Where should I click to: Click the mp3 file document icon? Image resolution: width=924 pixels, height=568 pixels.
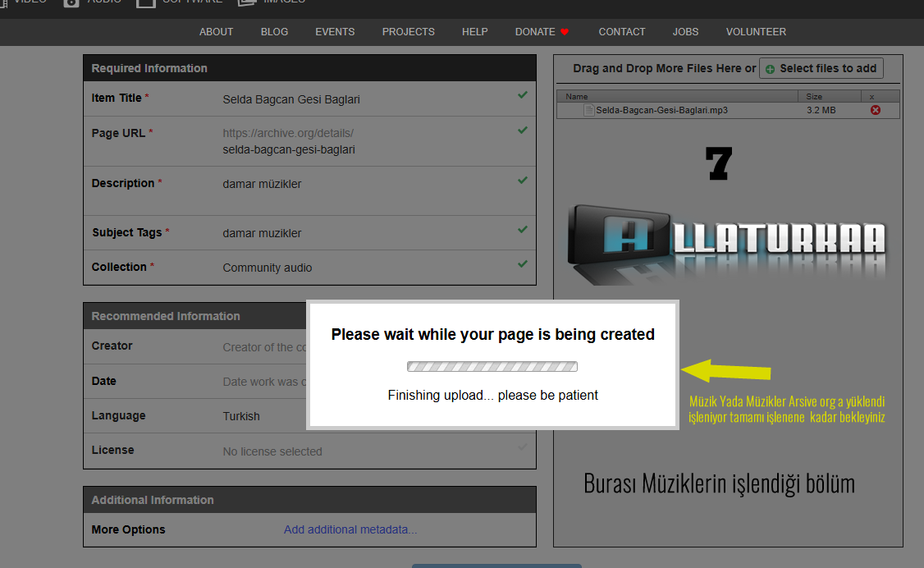[x=588, y=110]
